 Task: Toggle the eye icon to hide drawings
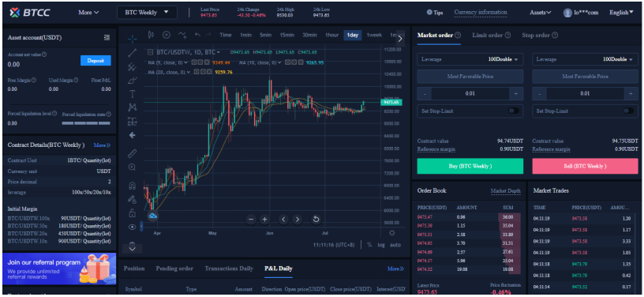[133, 227]
